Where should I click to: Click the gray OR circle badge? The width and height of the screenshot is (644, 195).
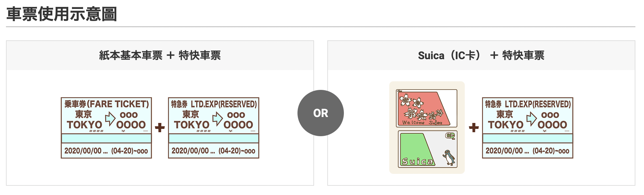(320, 113)
